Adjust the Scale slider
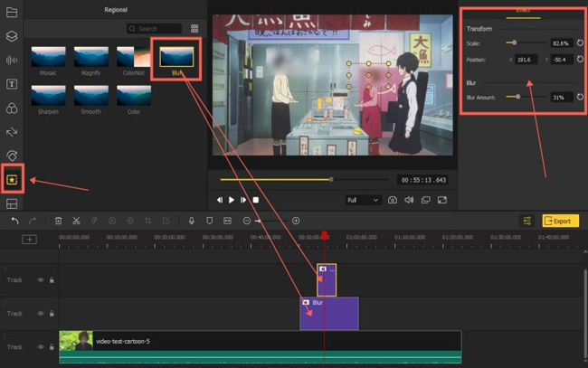The width and height of the screenshot is (588, 368). 526,42
